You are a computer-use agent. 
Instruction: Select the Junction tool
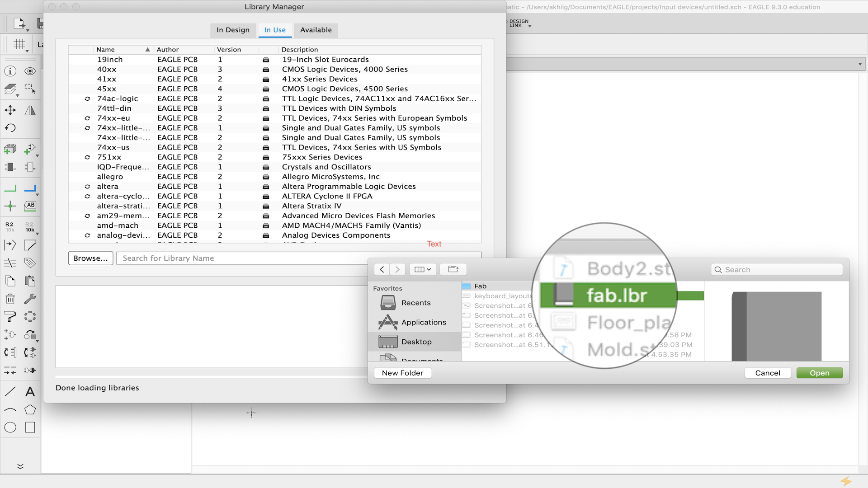pyautogui.click(x=10, y=206)
